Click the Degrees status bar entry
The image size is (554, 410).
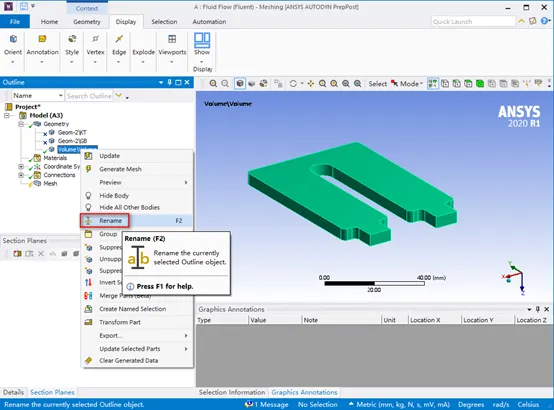[471, 404]
